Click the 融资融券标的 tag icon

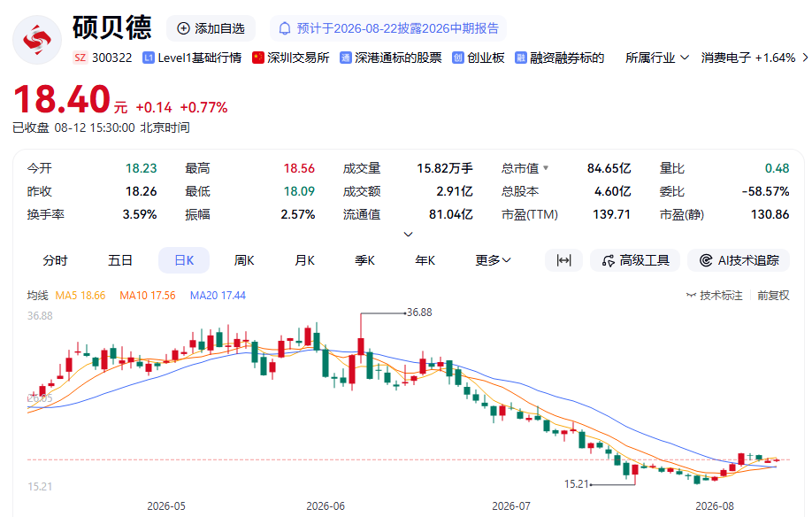pyautogui.click(x=520, y=58)
